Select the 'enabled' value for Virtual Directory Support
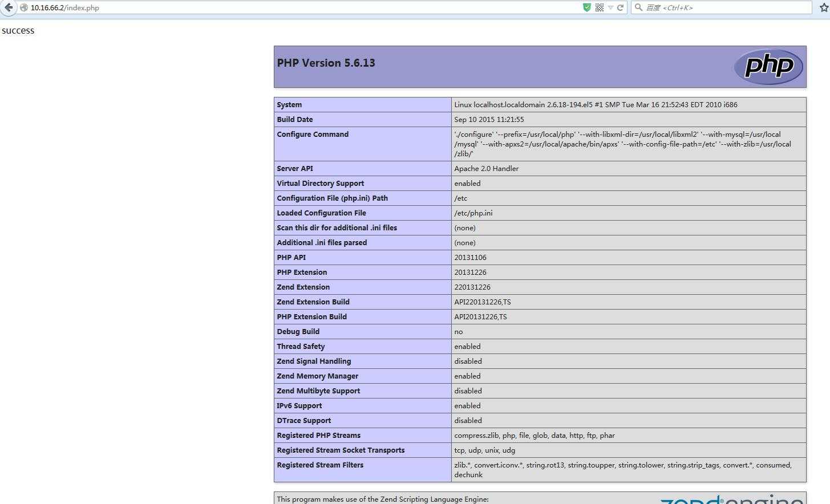Image resolution: width=830 pixels, height=504 pixels. (467, 184)
